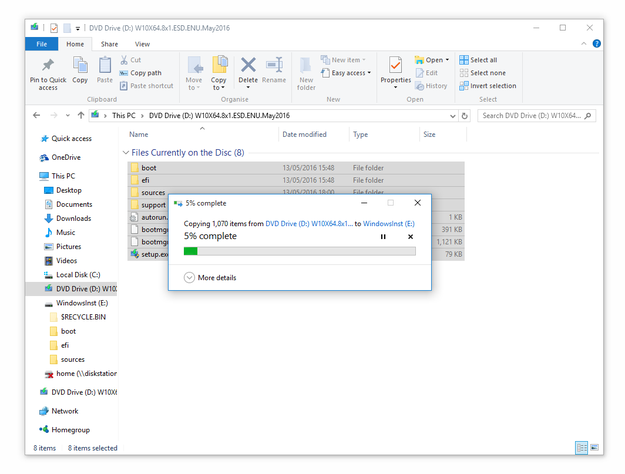
Task: Open Homegroup in navigation pane
Action: tap(65, 430)
